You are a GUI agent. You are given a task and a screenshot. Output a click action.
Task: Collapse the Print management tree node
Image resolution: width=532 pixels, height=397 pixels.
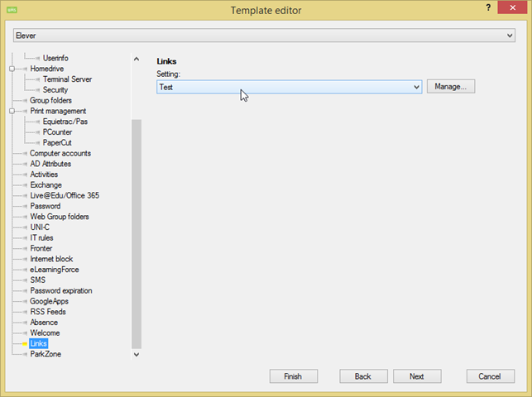click(x=12, y=111)
